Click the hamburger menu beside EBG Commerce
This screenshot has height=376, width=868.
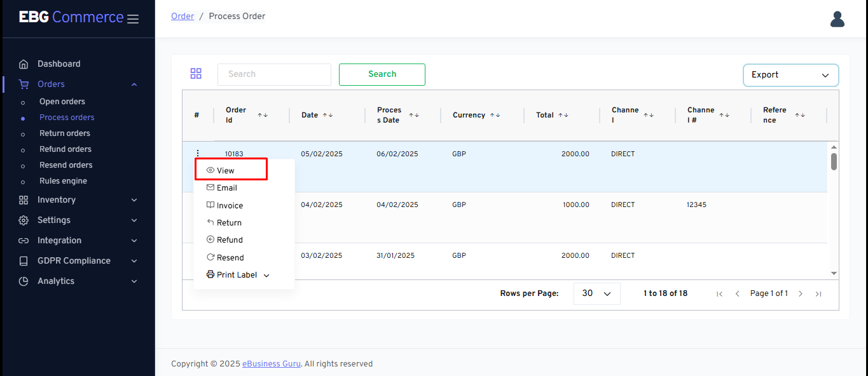point(133,18)
